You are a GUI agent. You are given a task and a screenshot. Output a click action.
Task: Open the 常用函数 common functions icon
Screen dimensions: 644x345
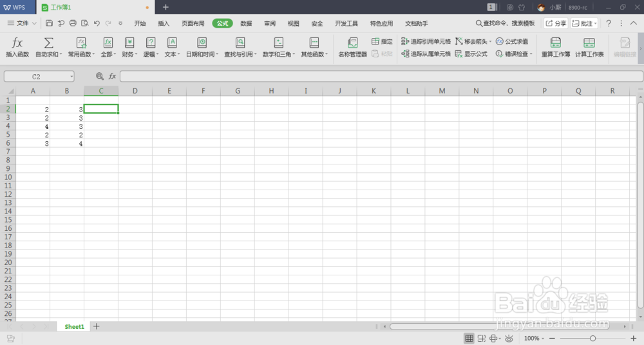tap(81, 43)
